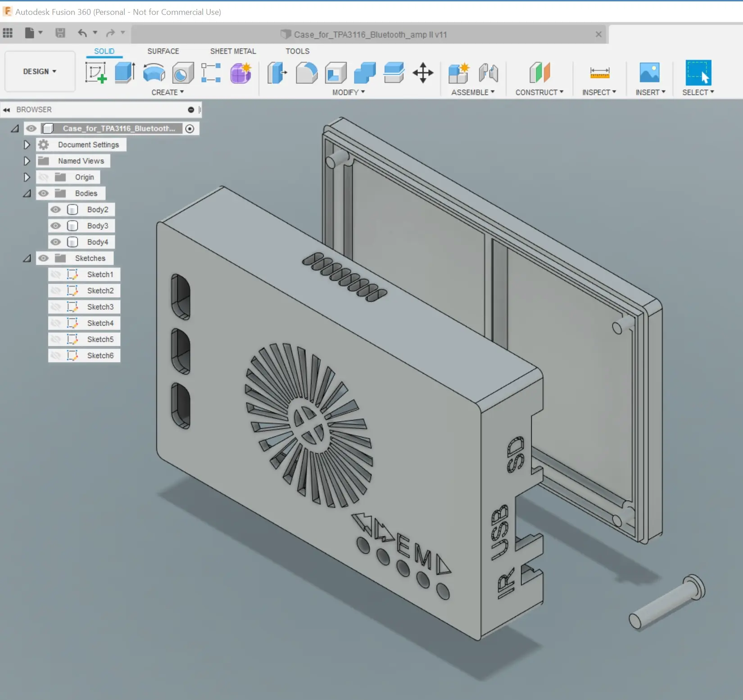The height and width of the screenshot is (700, 743).
Task: Select the Press Pull tool
Action: [x=277, y=73]
